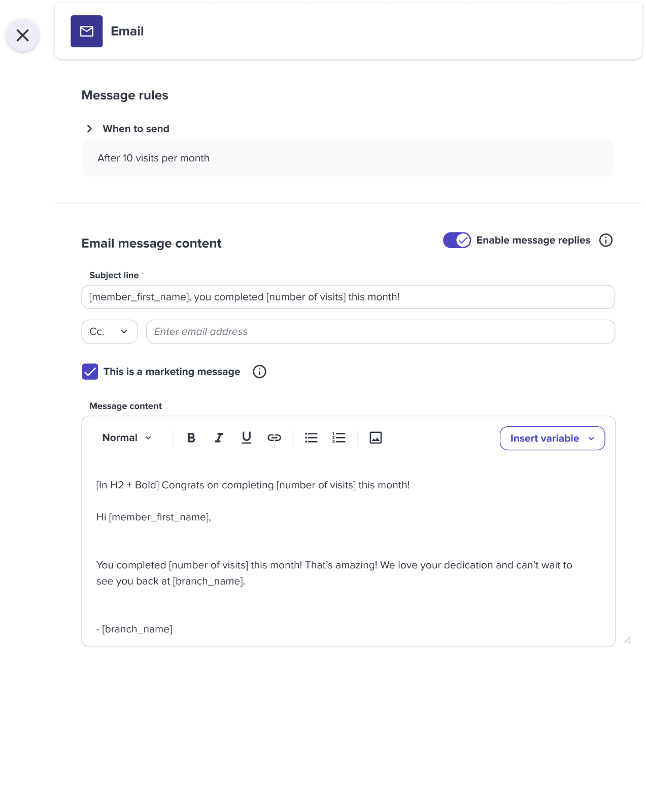
Task: Insert an image into message
Action: (x=376, y=437)
